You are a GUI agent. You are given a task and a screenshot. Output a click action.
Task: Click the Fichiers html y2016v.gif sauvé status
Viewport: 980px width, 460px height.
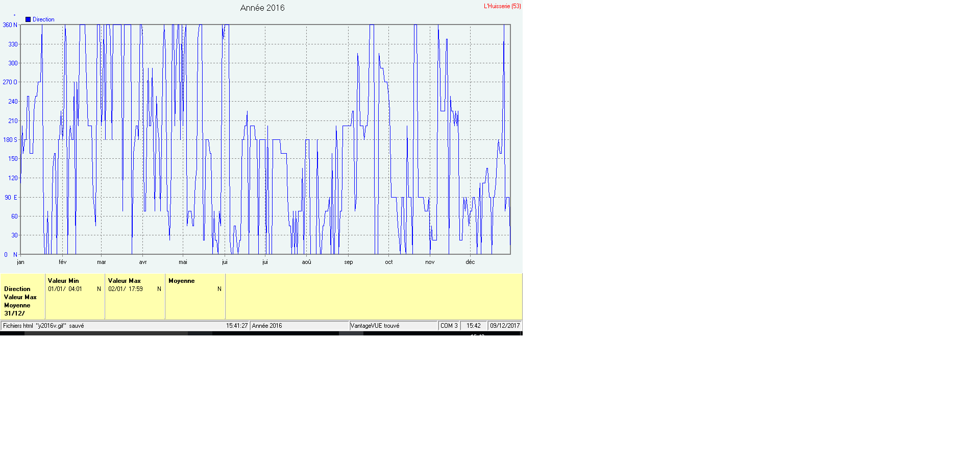tap(43, 326)
